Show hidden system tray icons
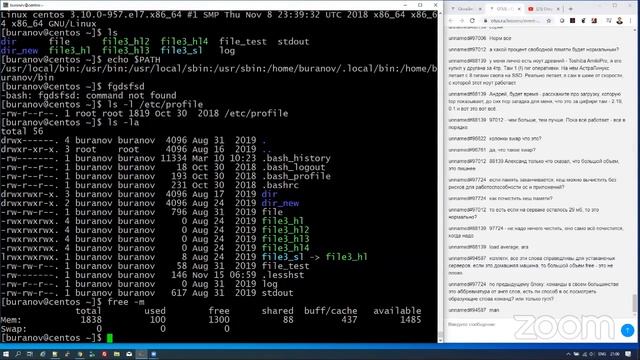640x360 pixels. click(568, 354)
